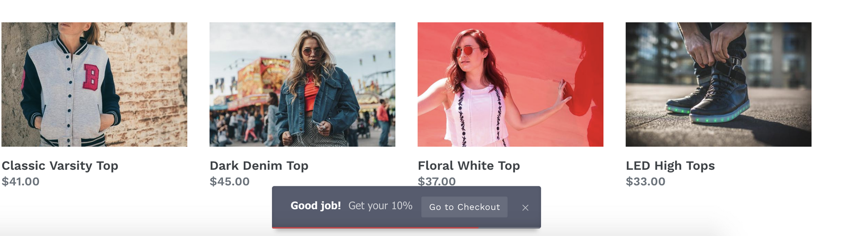Close the Good job notification
The width and height of the screenshot is (868, 236).
(525, 208)
